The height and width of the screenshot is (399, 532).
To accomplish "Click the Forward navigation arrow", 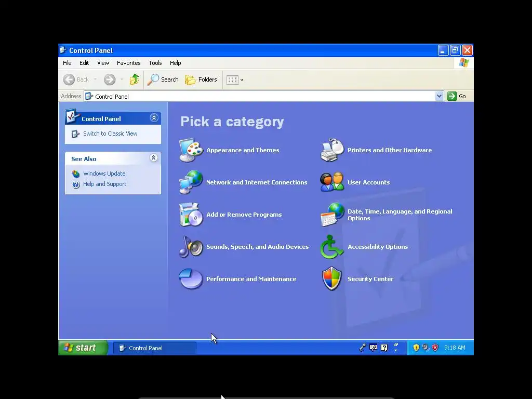I will 110,79.
